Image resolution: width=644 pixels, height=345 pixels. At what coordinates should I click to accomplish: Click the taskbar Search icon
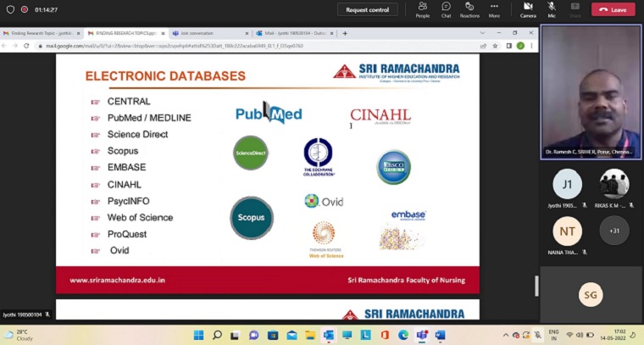tap(217, 335)
